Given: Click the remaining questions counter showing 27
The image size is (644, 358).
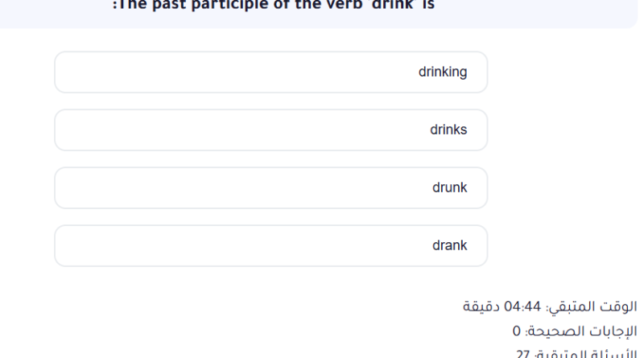Looking at the screenshot, I should 575,352.
